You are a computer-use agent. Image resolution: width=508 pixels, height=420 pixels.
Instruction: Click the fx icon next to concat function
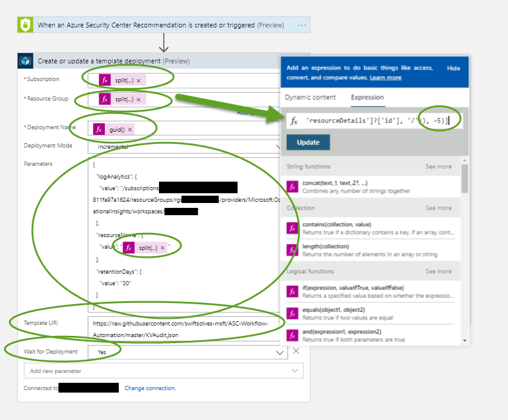292,187
